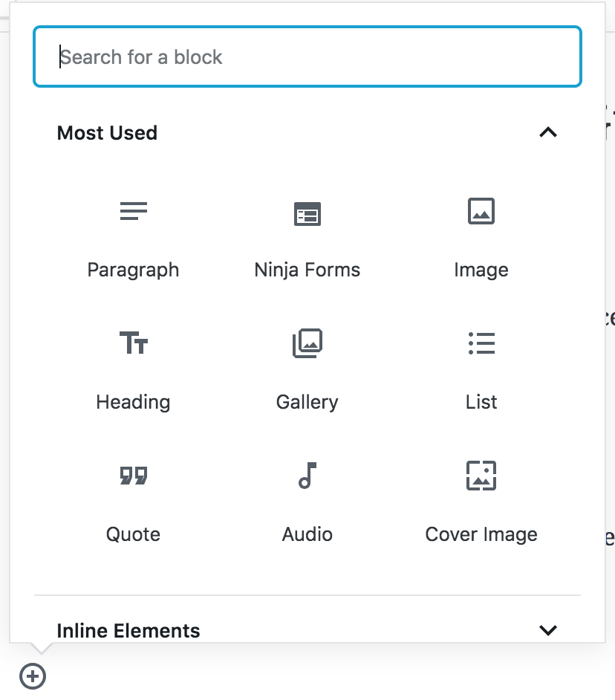Click the Cover Image text label
This screenshot has height=700, width=615.
pyautogui.click(x=481, y=534)
